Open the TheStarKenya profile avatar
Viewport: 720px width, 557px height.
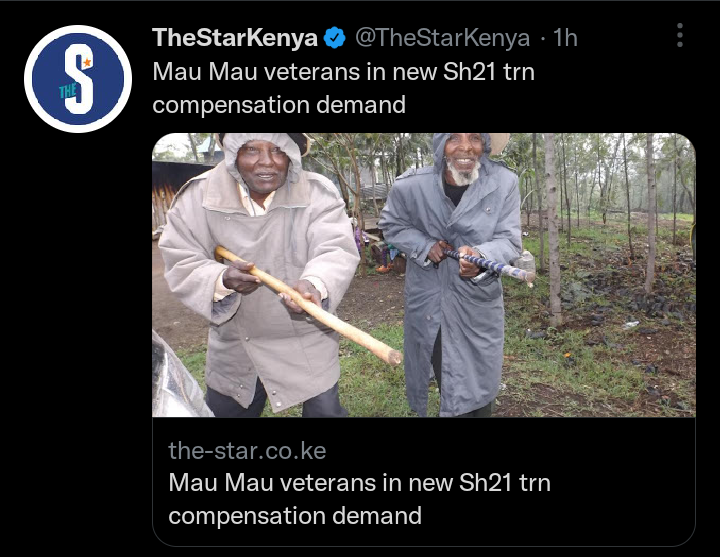click(78, 79)
